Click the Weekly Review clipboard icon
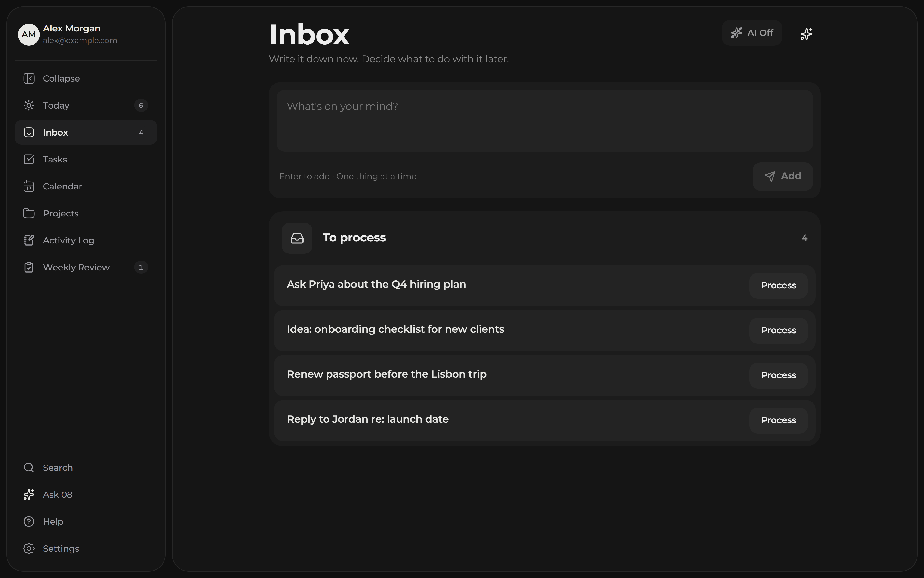 [x=29, y=267]
